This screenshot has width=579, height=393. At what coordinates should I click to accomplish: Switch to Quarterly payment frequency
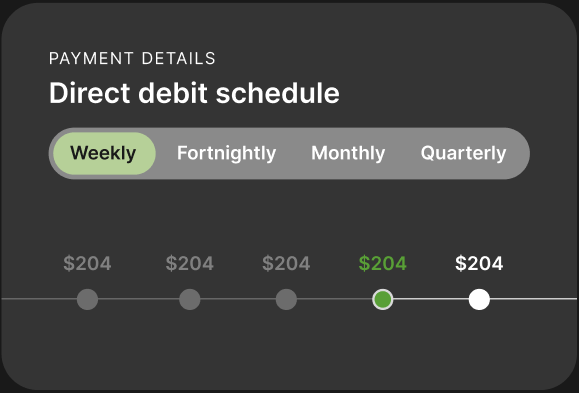[463, 153]
